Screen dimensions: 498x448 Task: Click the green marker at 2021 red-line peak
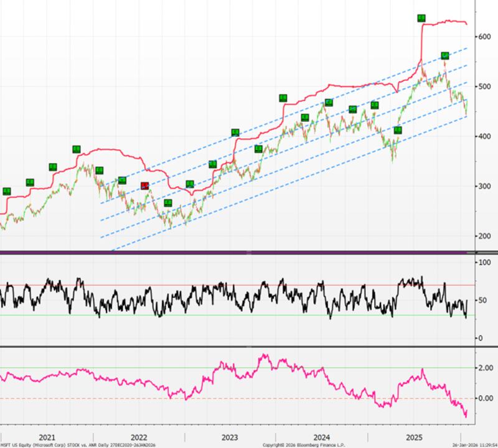tap(76, 149)
